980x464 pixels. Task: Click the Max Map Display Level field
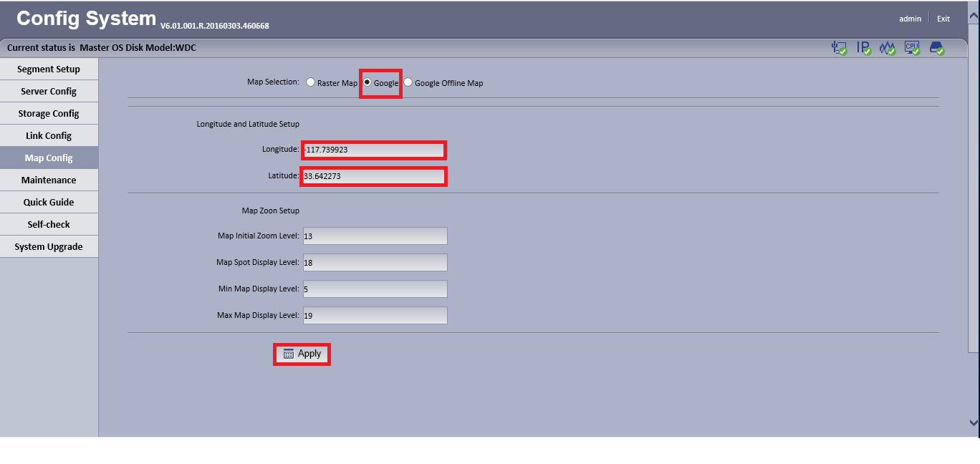[375, 316]
